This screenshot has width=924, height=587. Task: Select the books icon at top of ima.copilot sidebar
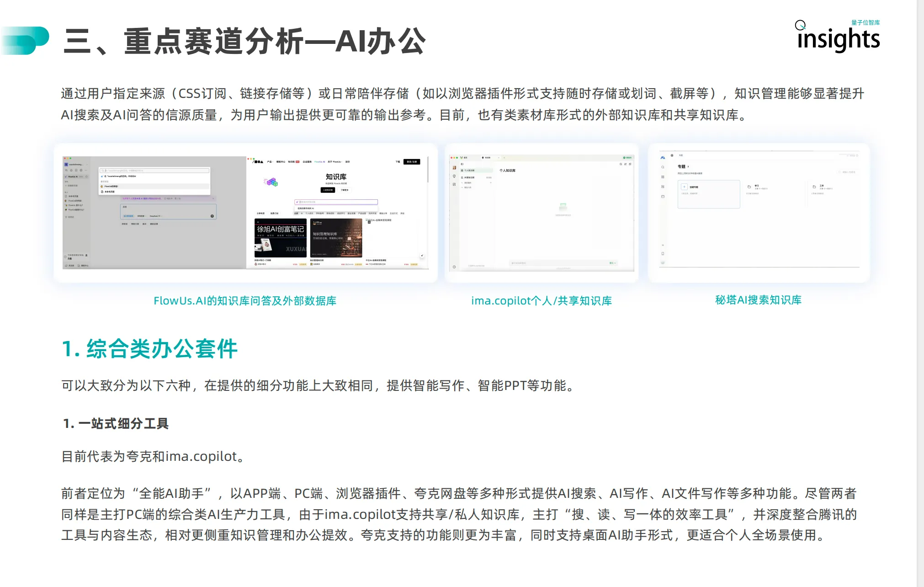point(454,168)
